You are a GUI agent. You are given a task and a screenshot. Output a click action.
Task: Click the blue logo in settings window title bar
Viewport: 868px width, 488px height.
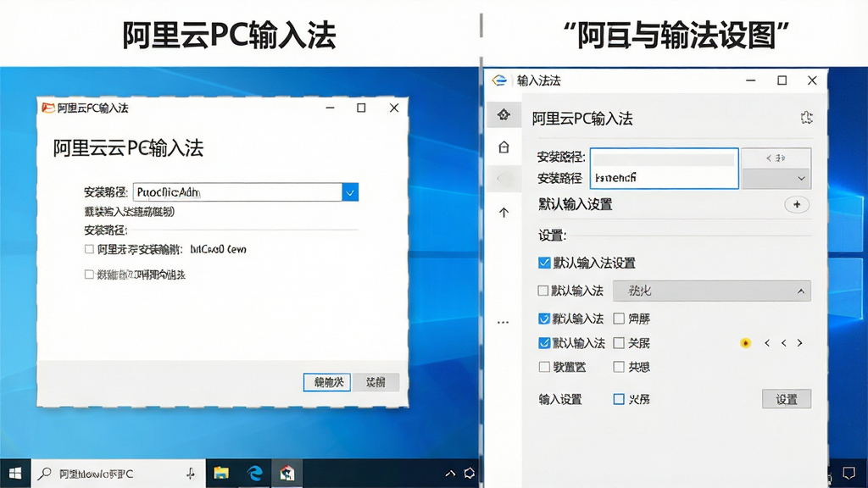point(499,80)
